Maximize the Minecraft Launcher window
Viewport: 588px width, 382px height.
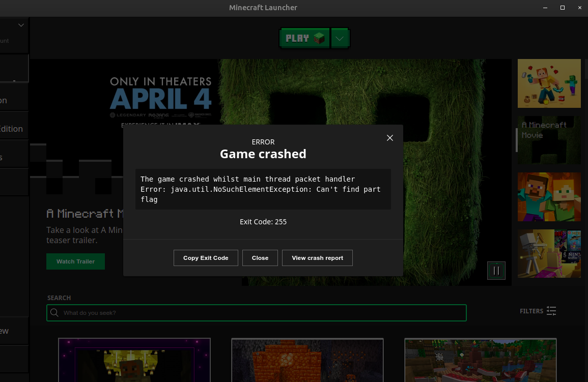click(x=563, y=8)
